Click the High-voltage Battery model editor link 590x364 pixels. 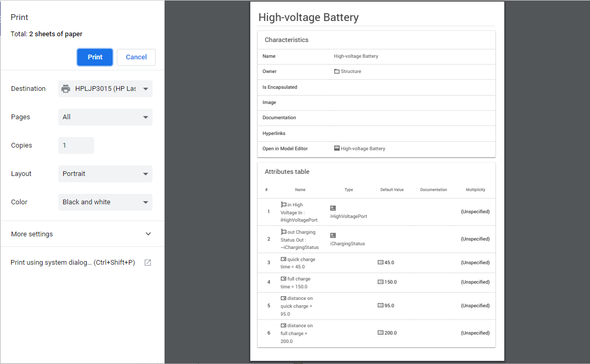(x=363, y=149)
